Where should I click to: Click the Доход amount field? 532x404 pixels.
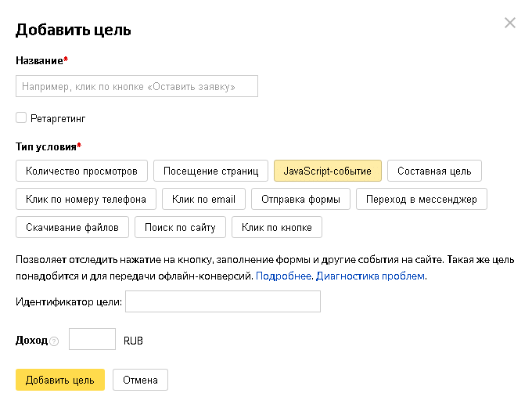(92, 340)
